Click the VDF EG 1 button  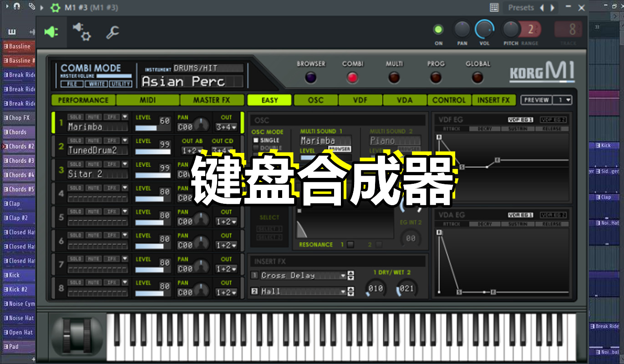(521, 120)
